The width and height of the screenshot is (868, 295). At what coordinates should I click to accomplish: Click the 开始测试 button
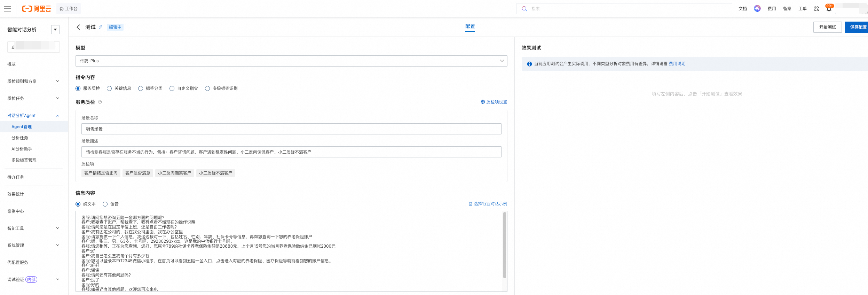[x=827, y=27]
